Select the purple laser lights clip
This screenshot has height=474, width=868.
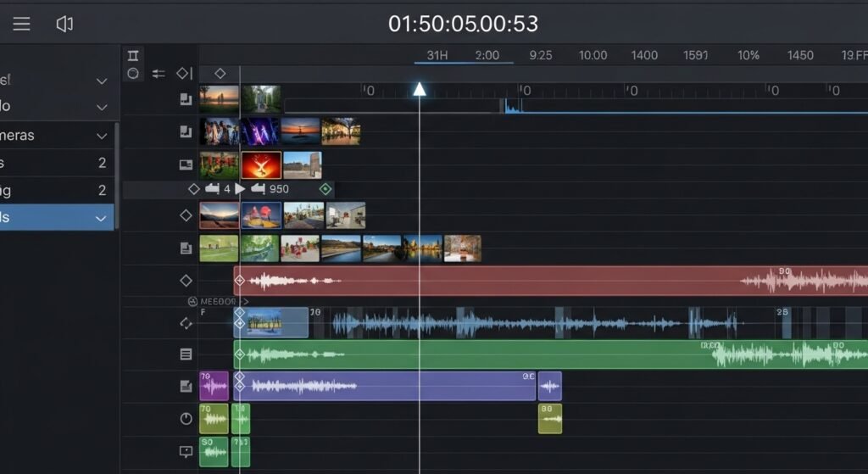click(x=260, y=131)
